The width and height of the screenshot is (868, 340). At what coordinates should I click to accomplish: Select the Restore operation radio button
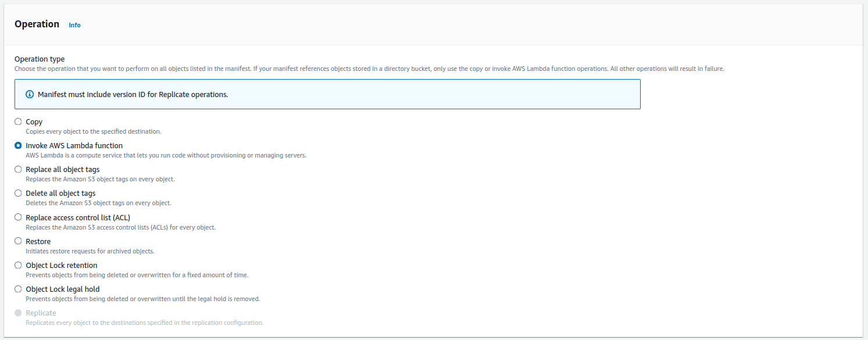click(18, 241)
